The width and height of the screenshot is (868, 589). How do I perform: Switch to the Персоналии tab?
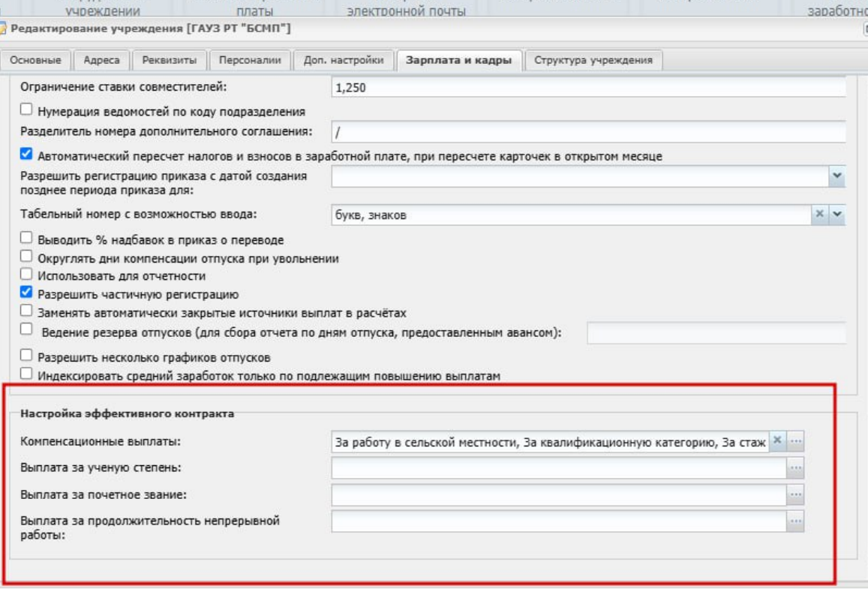pyautogui.click(x=250, y=60)
